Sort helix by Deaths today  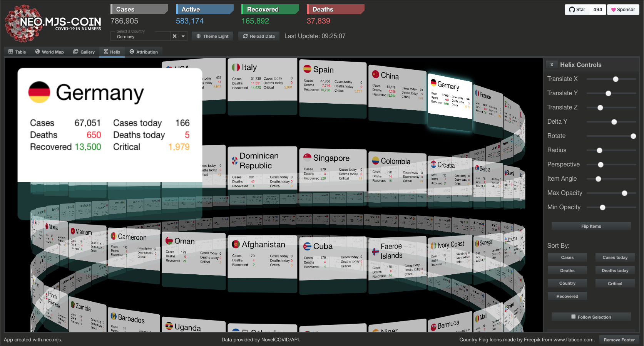(615, 270)
